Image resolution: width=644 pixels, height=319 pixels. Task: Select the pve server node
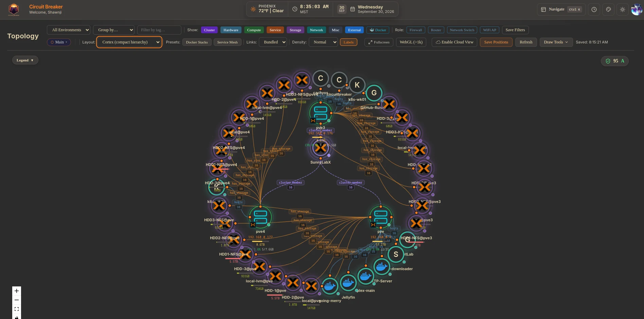tap(380, 217)
